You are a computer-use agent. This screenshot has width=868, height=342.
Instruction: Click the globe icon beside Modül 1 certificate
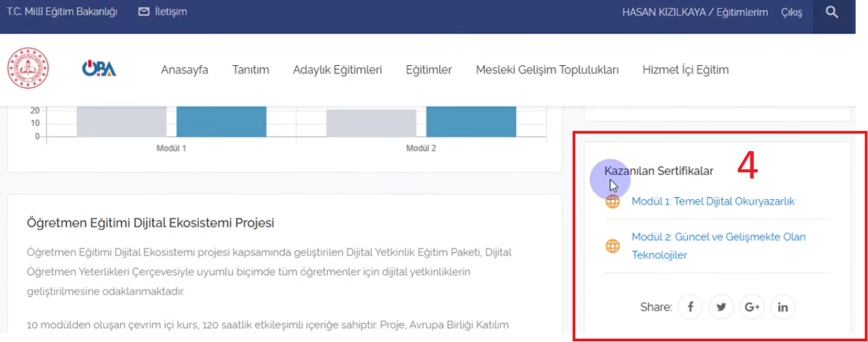612,202
